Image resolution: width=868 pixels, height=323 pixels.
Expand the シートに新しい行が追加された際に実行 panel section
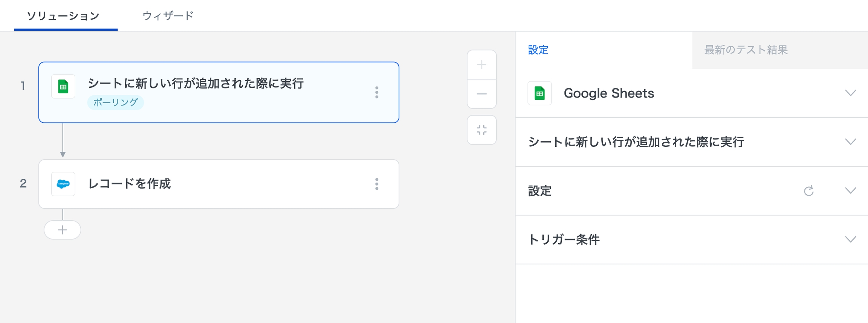[x=850, y=142]
